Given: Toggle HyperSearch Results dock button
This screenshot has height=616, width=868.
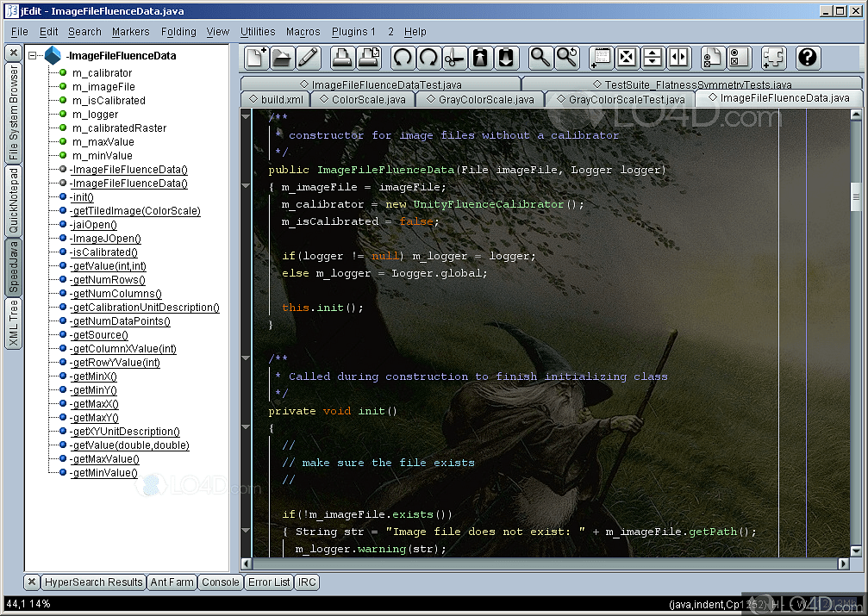Looking at the screenshot, I should coord(94,582).
